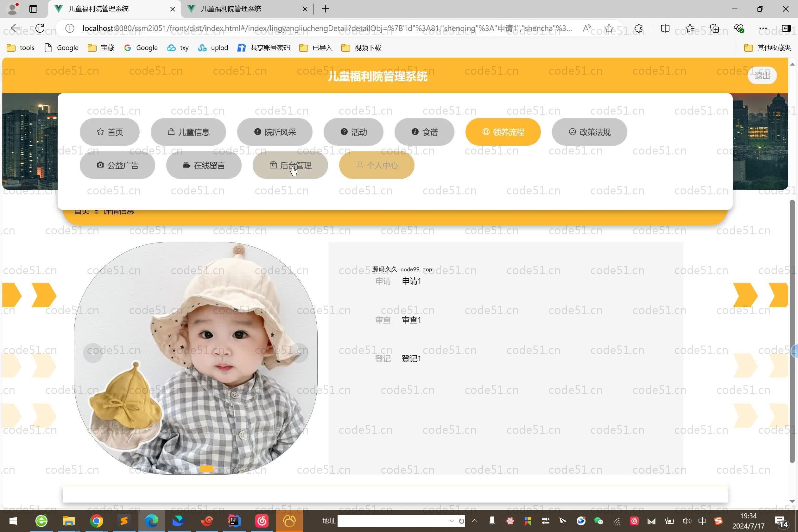Refresh the page with reload icon
This screenshot has width=798, height=532.
(40, 28)
